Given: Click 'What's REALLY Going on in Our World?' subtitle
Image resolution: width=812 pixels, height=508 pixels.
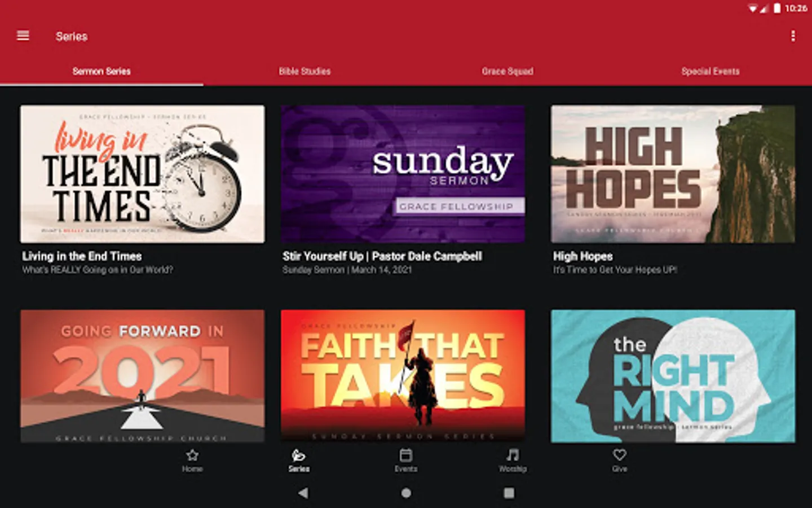Looking at the screenshot, I should click(x=98, y=270).
